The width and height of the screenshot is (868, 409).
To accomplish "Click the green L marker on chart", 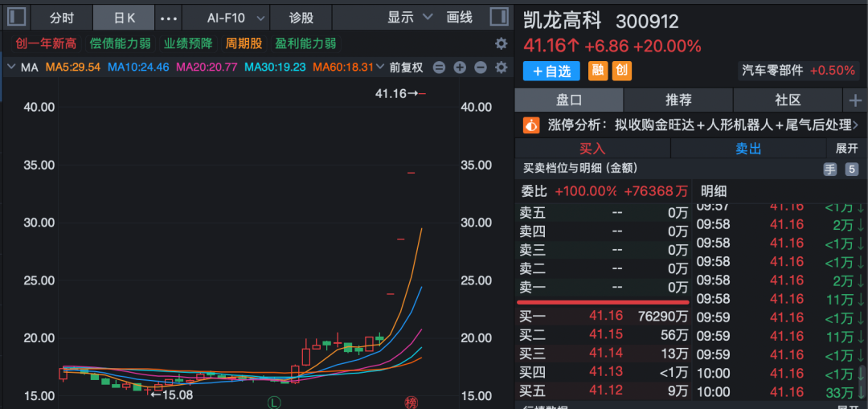I will 275,401.
